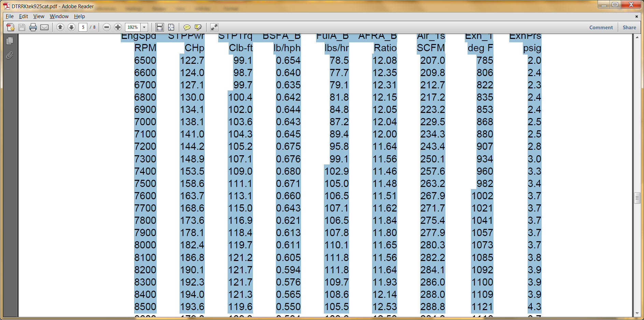Zoom in using the plus button

tap(118, 27)
